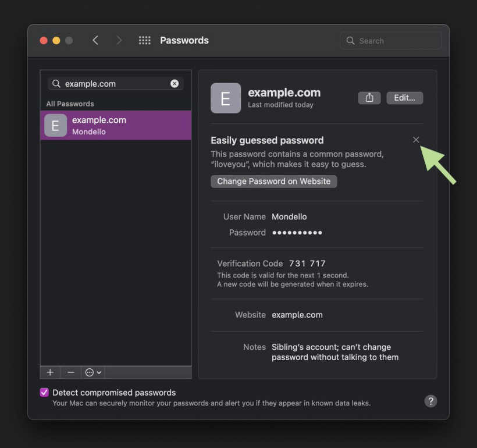
Task: Click the Search field in title bar
Action: pos(390,41)
